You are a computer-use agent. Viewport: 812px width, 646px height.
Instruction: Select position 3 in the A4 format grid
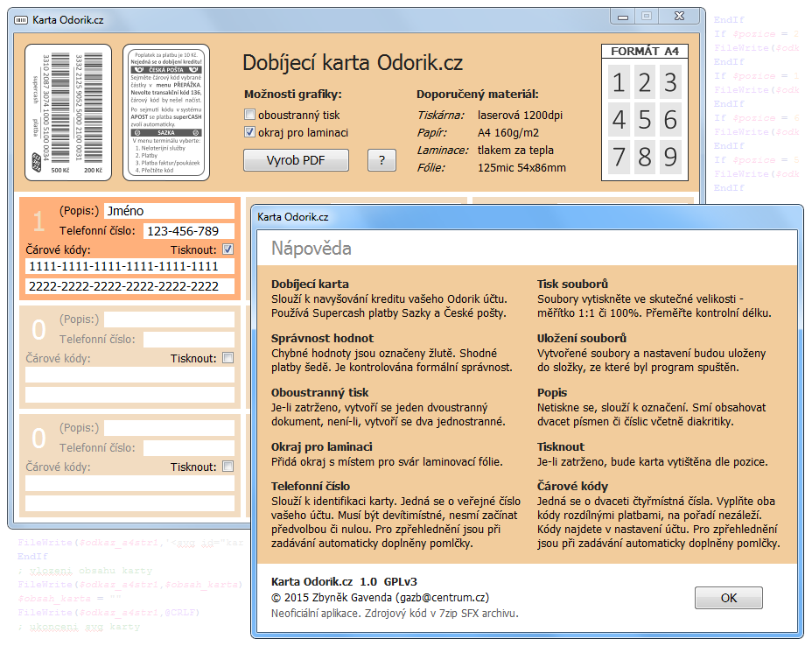point(670,83)
